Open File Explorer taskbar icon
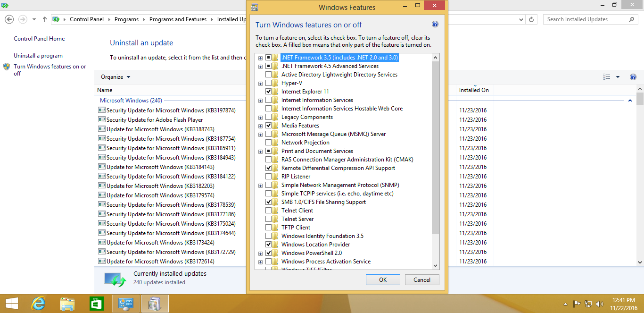This screenshot has width=644, height=313. (x=67, y=304)
